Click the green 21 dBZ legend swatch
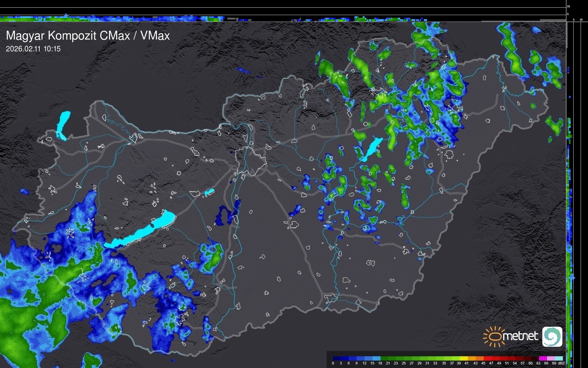Image resolution: width=588 pixels, height=368 pixels. point(392,358)
